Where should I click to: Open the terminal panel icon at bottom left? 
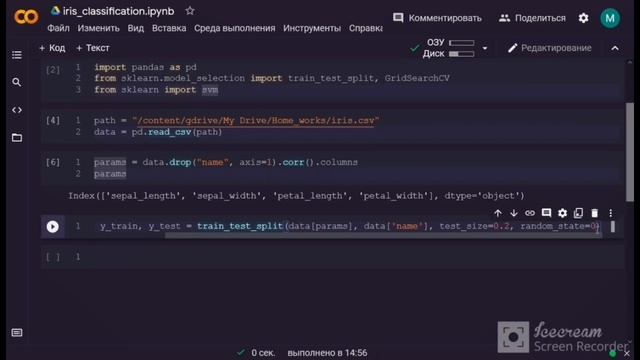(x=17, y=333)
